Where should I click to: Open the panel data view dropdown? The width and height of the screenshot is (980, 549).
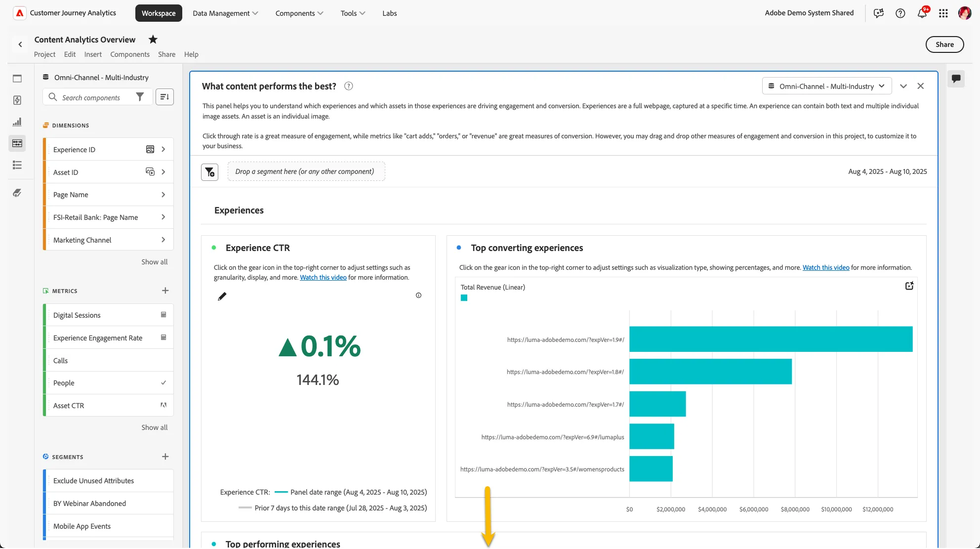(x=827, y=86)
